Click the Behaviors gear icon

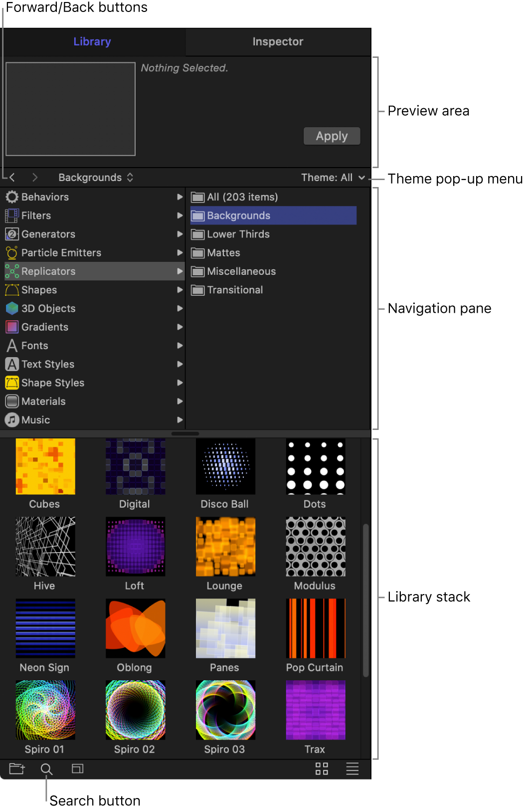coord(12,197)
